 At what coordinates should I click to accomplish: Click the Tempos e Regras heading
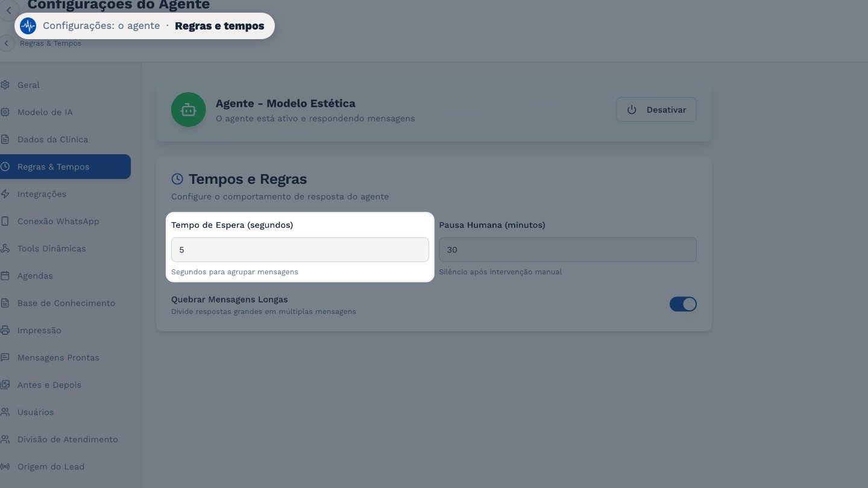248,179
